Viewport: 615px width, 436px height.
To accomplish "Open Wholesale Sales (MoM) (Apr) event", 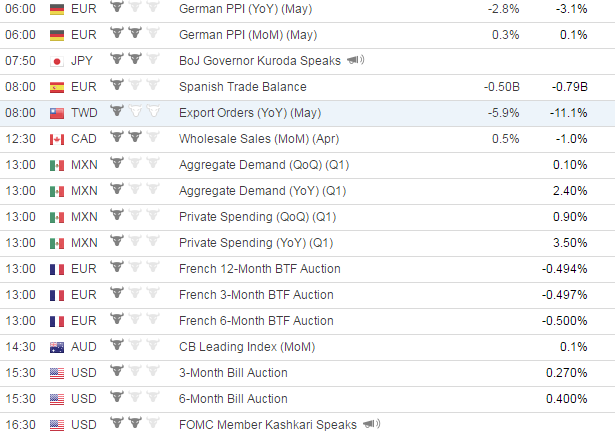I will coord(259,139).
